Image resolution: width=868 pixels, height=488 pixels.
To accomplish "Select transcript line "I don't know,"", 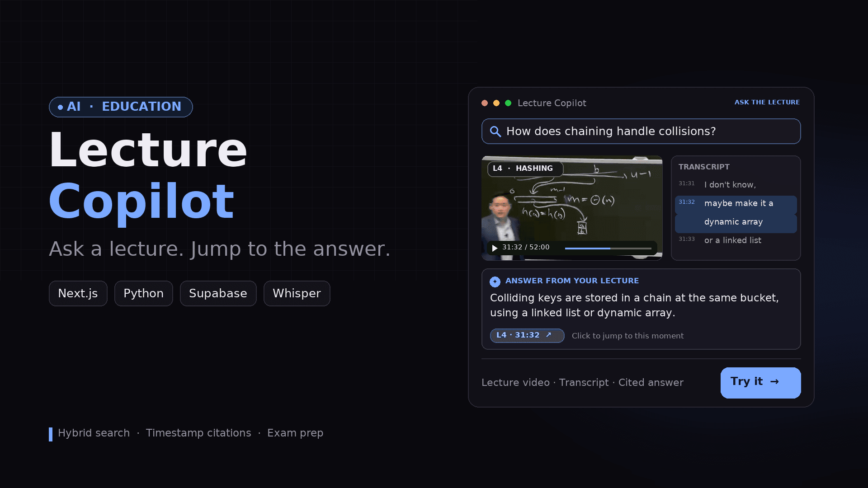I will point(730,185).
